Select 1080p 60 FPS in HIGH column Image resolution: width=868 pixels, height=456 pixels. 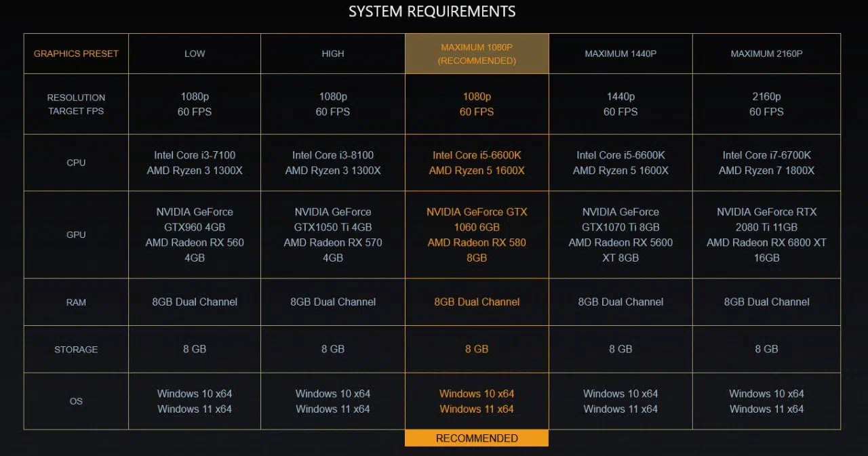333,104
